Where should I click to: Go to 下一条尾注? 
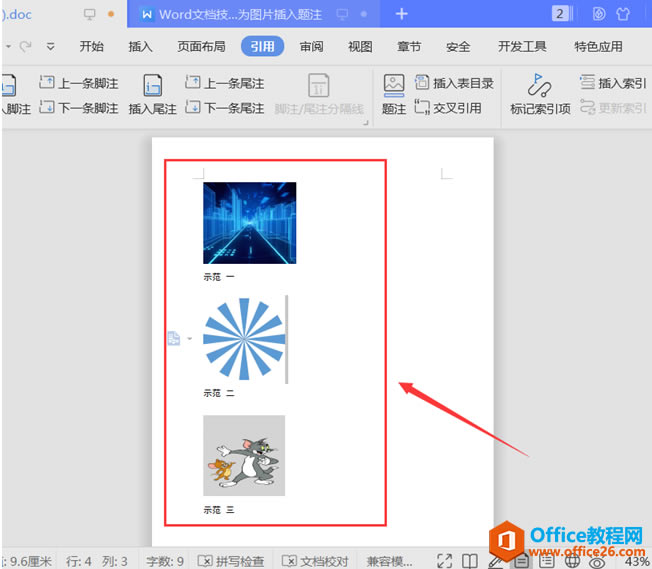click(x=225, y=108)
